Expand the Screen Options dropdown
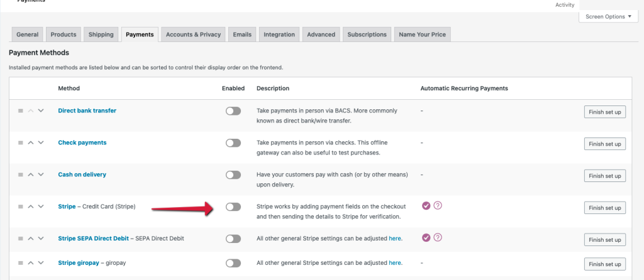Viewport: 644px width, 280px height. click(603, 16)
